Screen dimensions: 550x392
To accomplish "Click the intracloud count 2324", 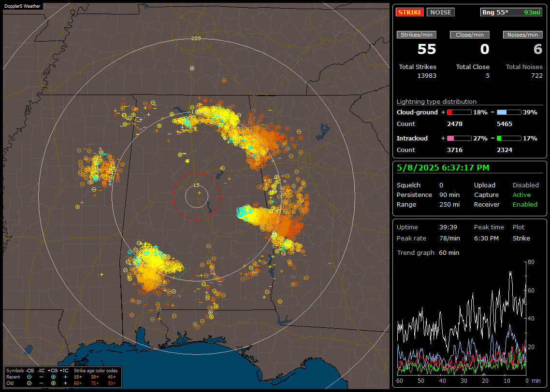I will (x=505, y=150).
